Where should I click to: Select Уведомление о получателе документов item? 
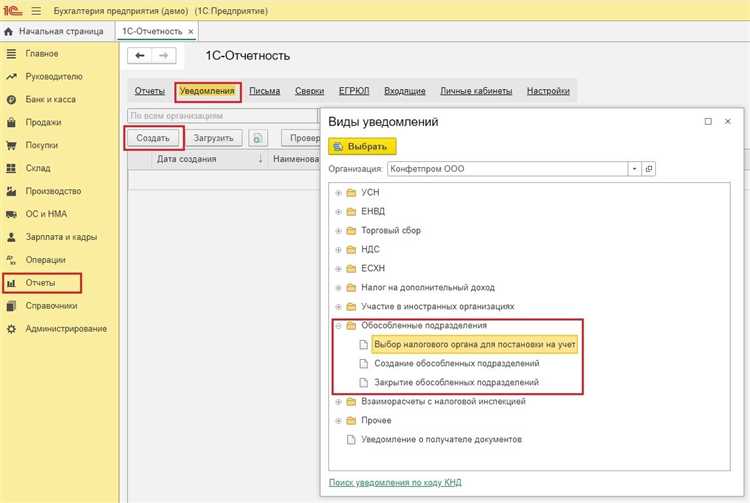coord(441,439)
